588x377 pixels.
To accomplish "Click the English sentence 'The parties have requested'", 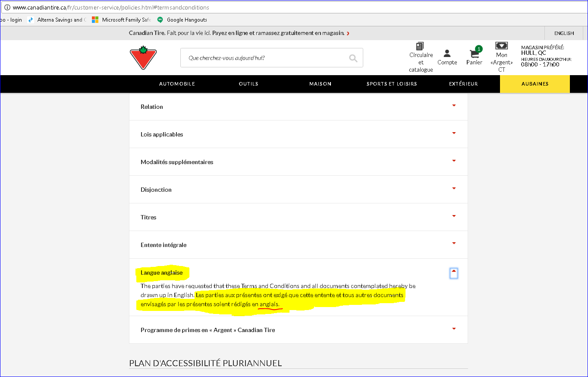I will (x=278, y=290).
